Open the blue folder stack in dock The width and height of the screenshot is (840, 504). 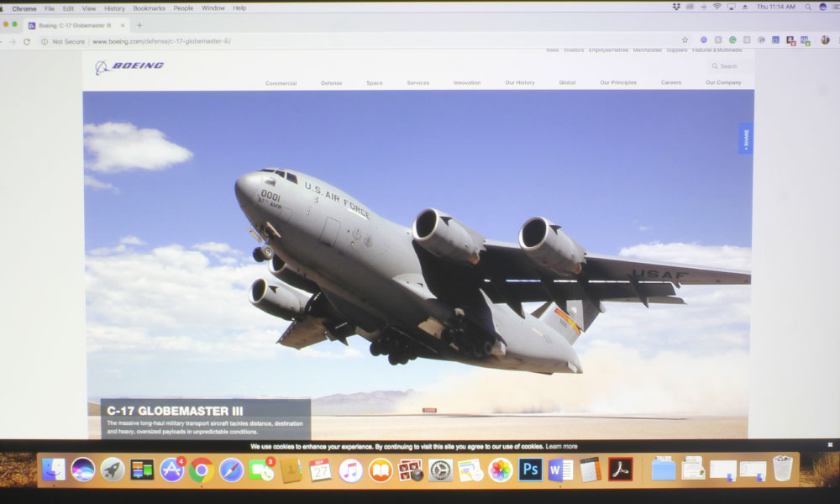pos(664,469)
